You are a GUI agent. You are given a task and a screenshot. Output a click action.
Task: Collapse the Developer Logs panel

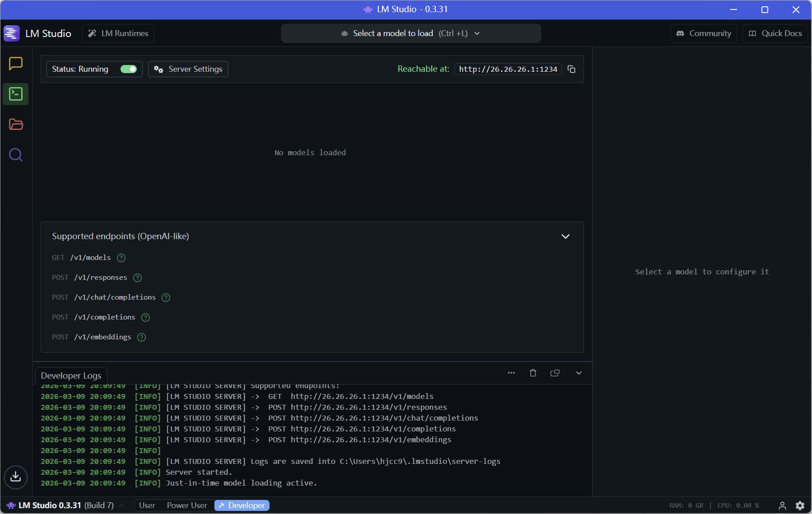click(579, 373)
